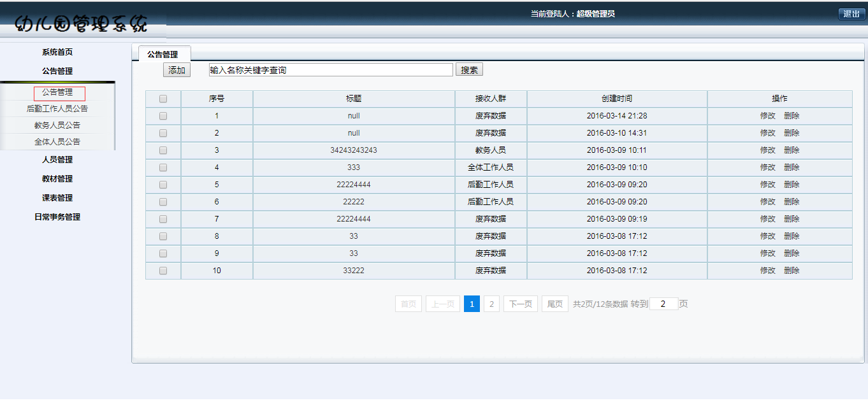Click the 下一页 next page button
Image resolution: width=868 pixels, height=419 pixels.
pyautogui.click(x=521, y=304)
